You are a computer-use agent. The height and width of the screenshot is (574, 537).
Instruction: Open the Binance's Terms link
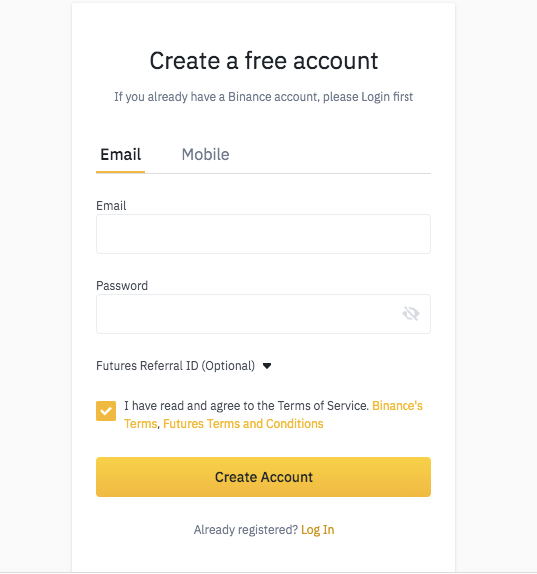397,406
